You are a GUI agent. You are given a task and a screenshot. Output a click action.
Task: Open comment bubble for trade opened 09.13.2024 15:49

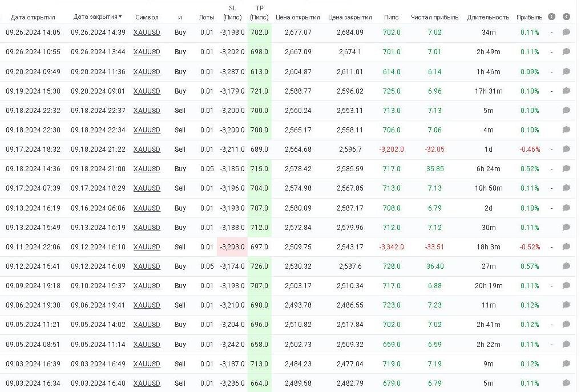point(566,228)
